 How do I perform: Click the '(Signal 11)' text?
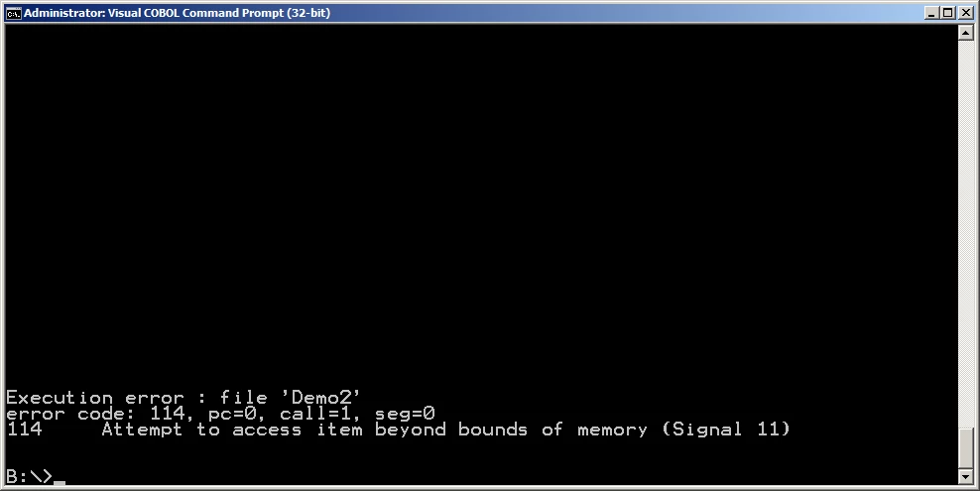[726, 430]
